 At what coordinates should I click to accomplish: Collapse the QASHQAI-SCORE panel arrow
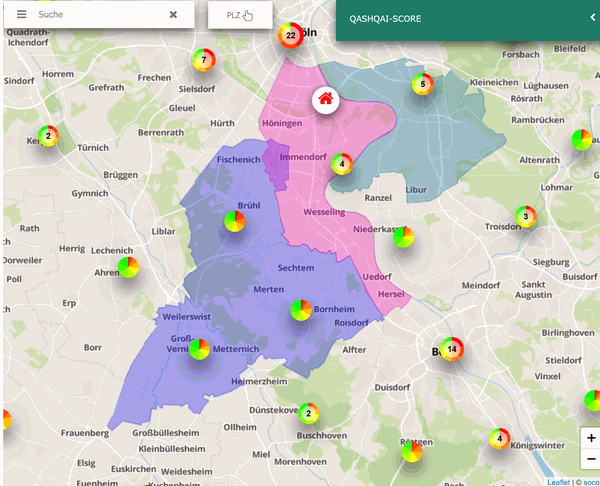point(593,17)
